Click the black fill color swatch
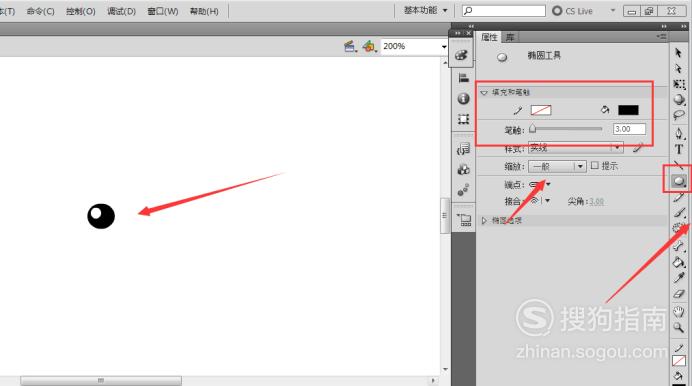This screenshot has height=386, width=692. tap(628, 110)
